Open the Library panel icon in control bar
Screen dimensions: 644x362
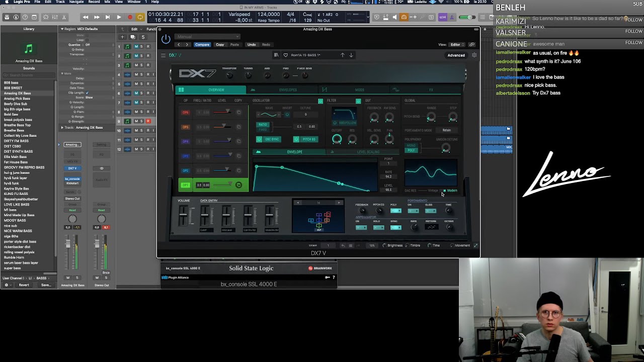[7, 17]
